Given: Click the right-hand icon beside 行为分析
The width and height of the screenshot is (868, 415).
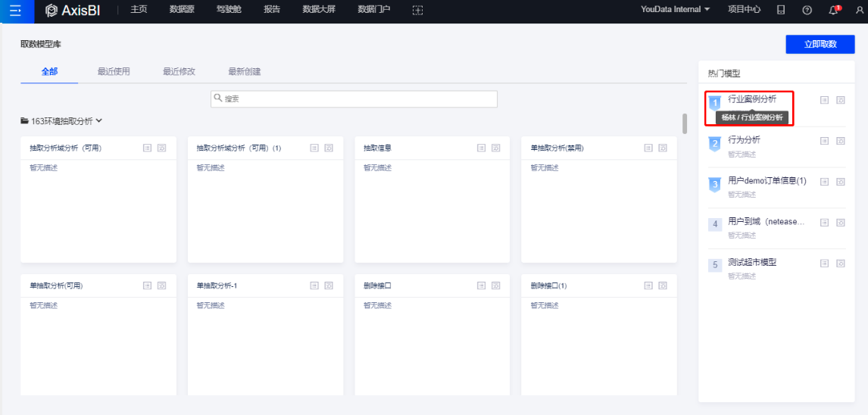Looking at the screenshot, I should (840, 141).
